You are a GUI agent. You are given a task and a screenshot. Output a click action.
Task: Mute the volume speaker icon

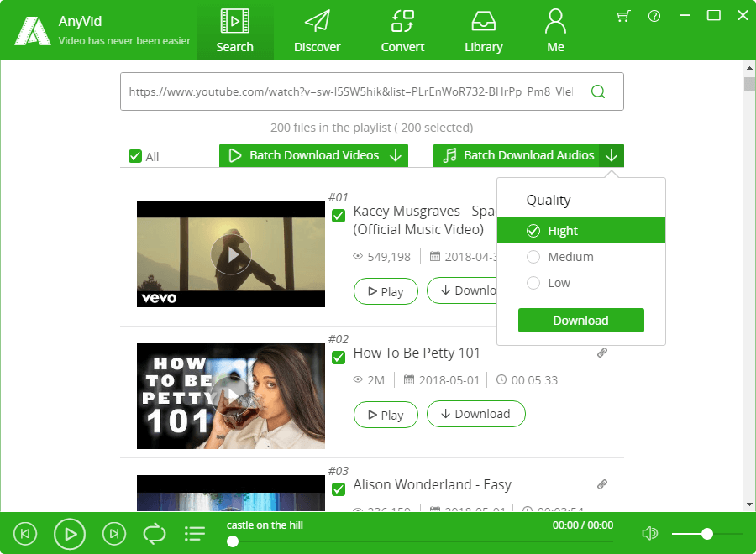point(649,533)
